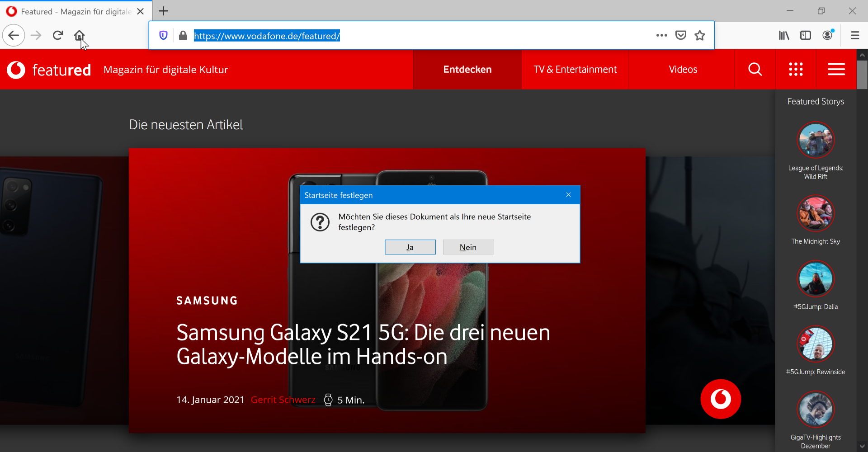Open author Gerrit Schwerz link
This screenshot has width=868, height=452.
(283, 400)
